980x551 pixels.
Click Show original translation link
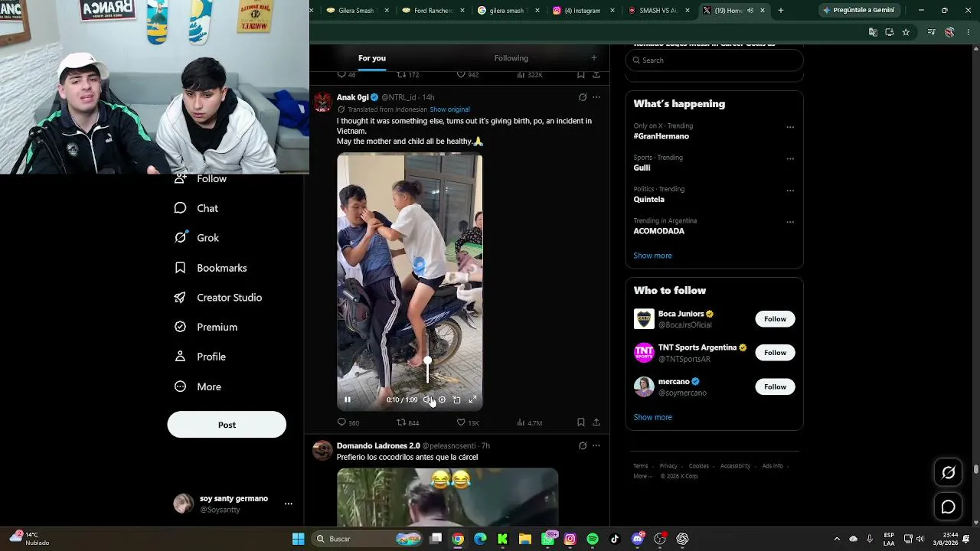[449, 109]
